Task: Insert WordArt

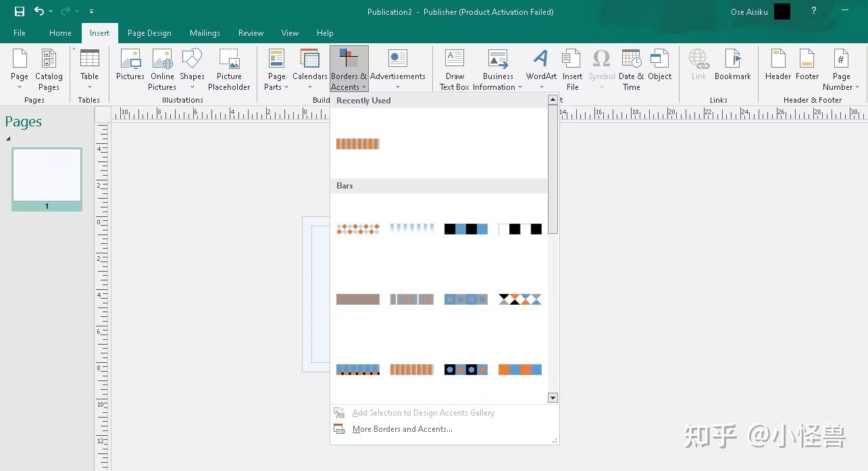Action: [x=540, y=68]
